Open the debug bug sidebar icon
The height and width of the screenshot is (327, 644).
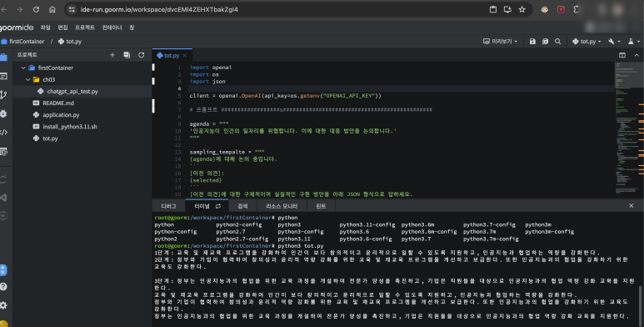(x=3, y=113)
